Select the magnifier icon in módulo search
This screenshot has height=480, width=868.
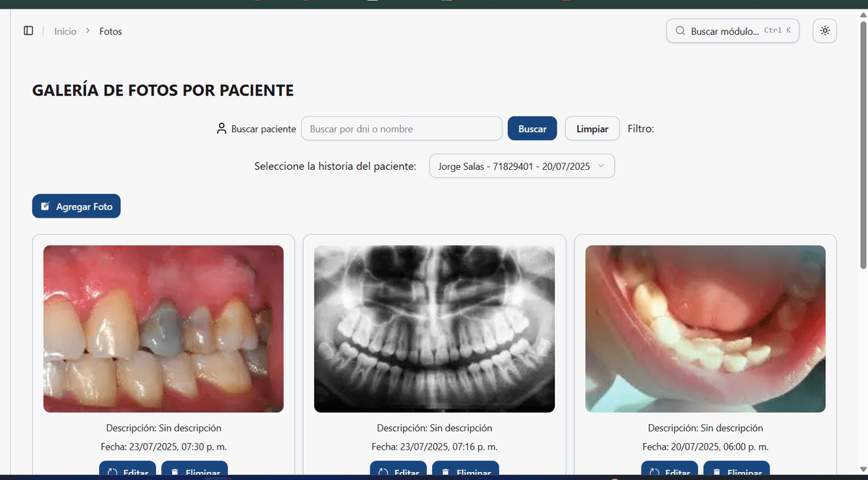click(x=680, y=30)
